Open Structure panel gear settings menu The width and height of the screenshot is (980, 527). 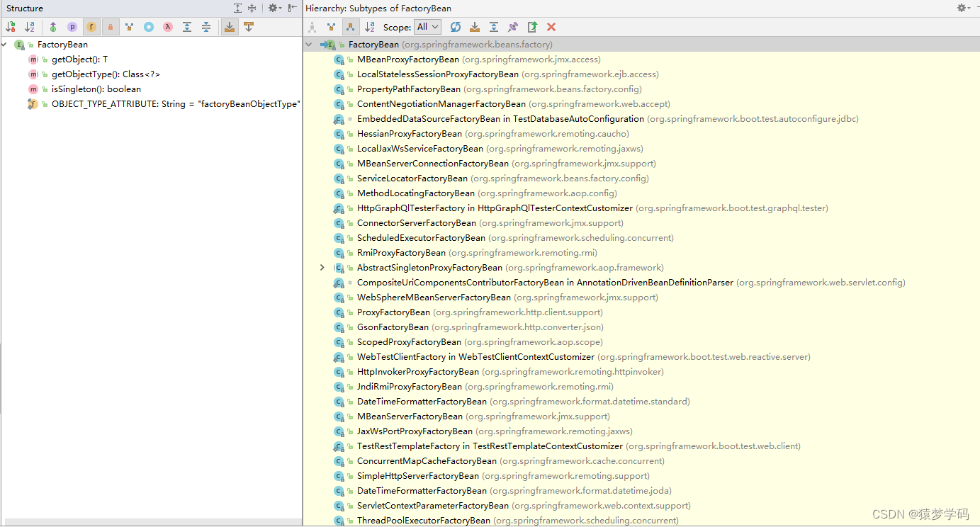pos(274,8)
